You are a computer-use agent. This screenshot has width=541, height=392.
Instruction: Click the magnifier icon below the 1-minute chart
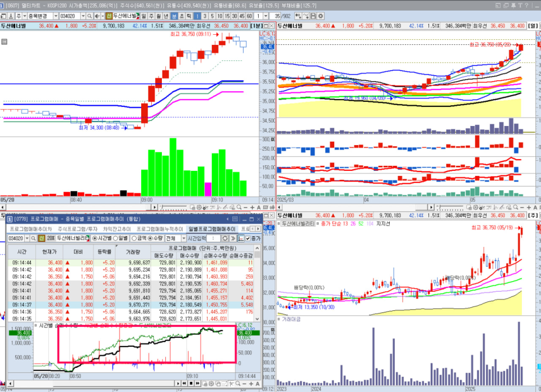[239, 207]
